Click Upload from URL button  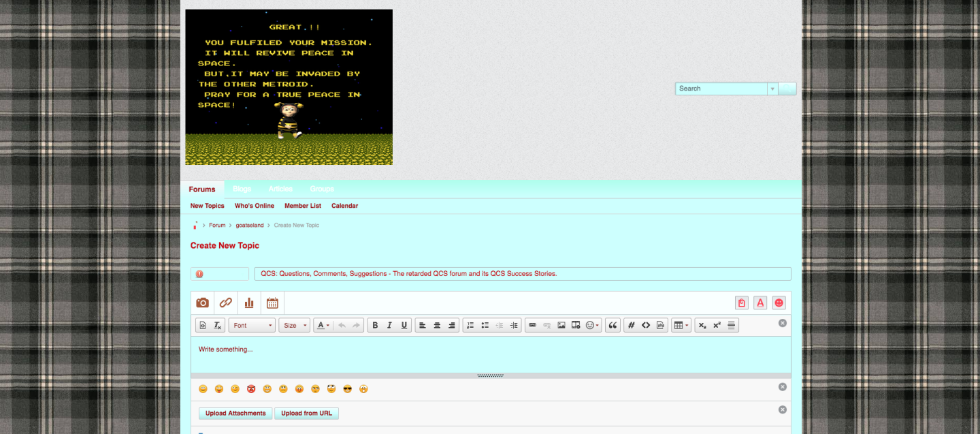click(x=306, y=414)
